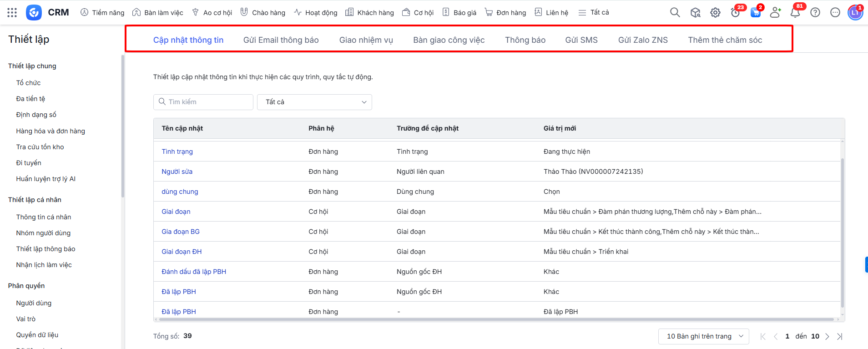The height and width of the screenshot is (349, 868).
Task: Click the 'Tìm kiếm' search field
Action: (x=203, y=102)
